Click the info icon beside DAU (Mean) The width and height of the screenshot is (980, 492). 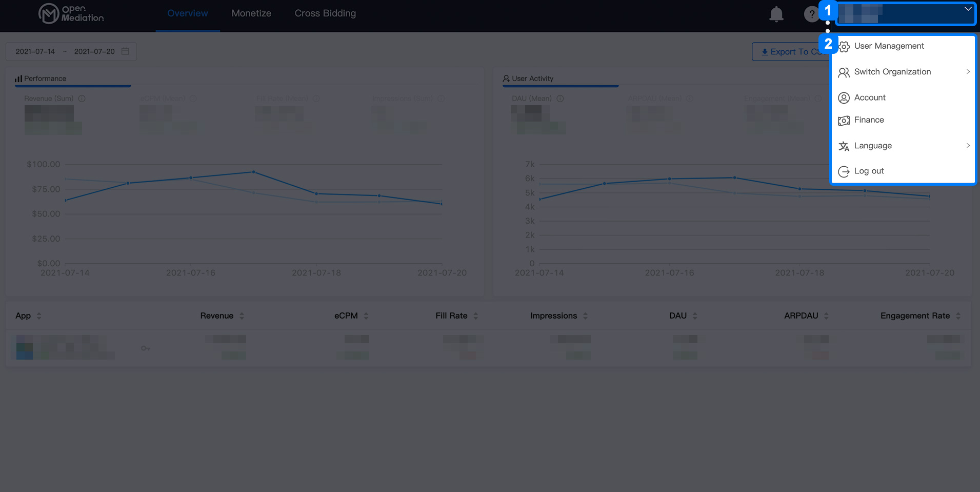tap(559, 98)
